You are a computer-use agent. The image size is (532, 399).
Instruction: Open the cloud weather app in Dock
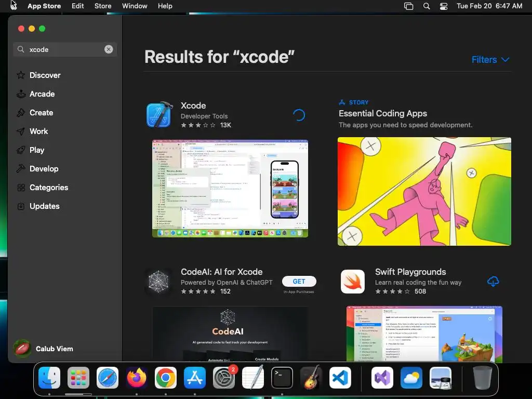(x=411, y=378)
